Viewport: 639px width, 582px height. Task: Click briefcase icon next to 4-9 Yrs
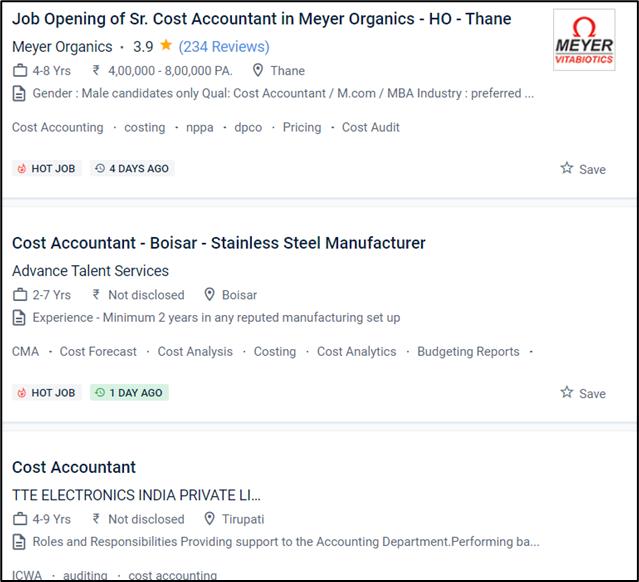pyautogui.click(x=20, y=519)
